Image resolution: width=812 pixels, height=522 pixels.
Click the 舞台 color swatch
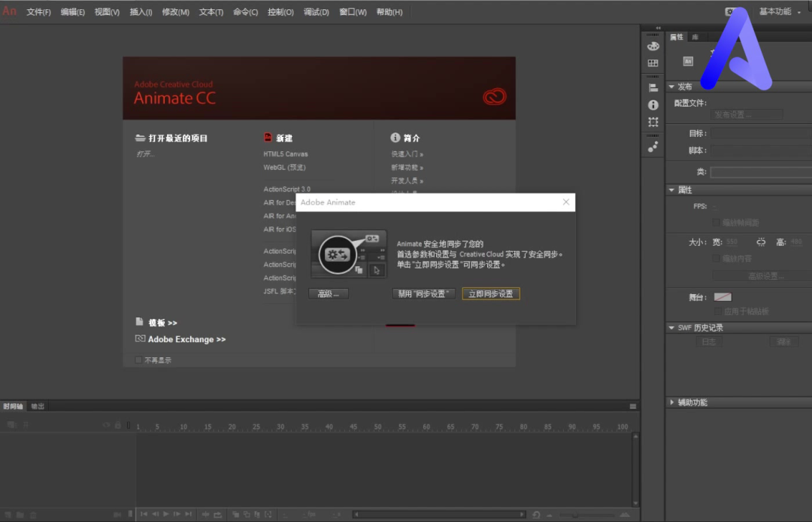click(x=723, y=297)
